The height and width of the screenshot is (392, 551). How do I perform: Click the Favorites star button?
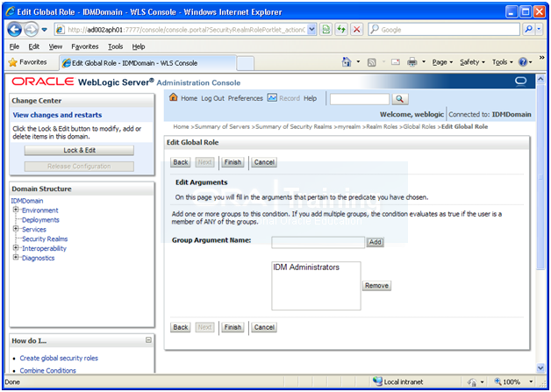[x=28, y=62]
